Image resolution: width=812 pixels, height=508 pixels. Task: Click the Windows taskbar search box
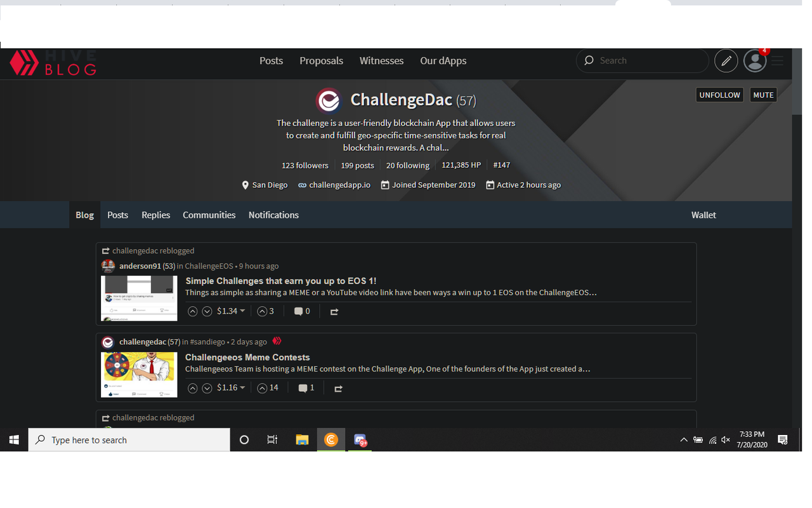point(129,439)
